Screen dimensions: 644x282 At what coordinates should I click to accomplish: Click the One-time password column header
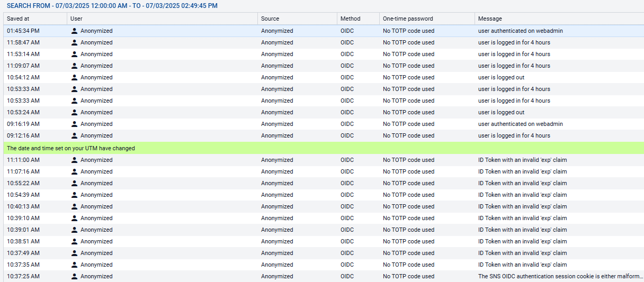[408, 19]
